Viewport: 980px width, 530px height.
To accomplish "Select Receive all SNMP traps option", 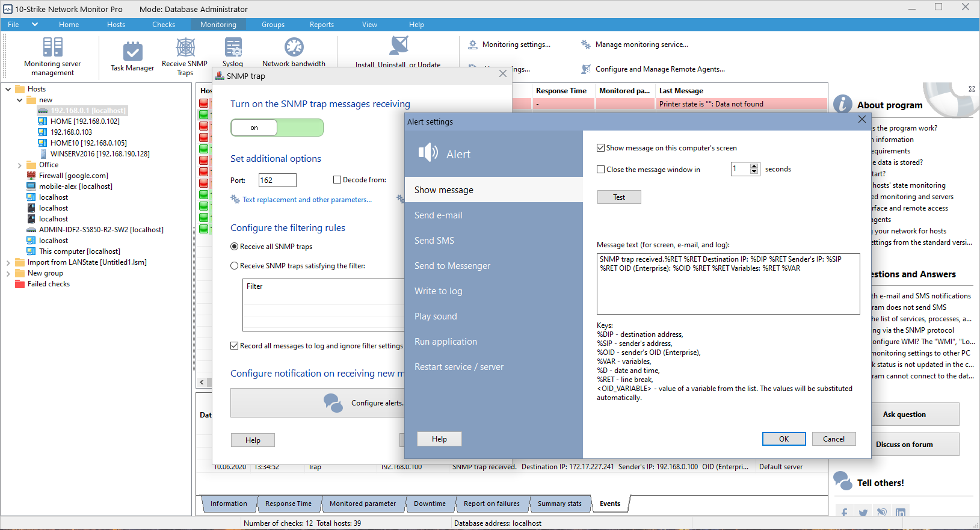I will [235, 247].
